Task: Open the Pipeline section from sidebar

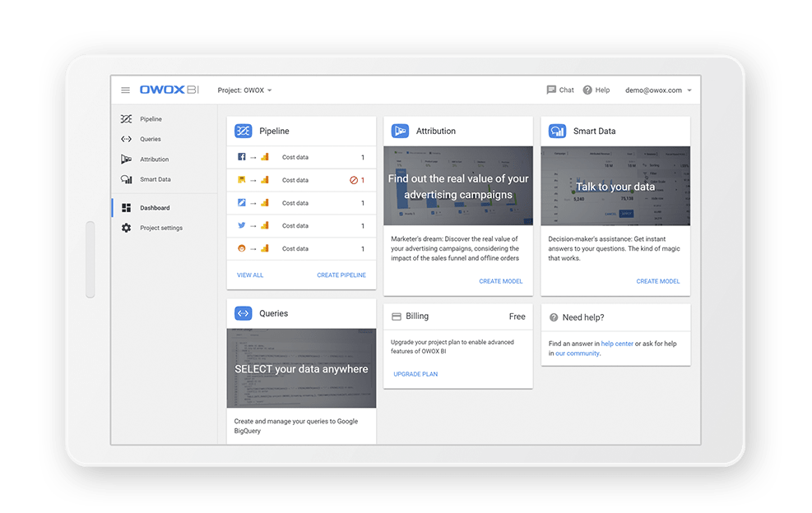Action: [151, 118]
